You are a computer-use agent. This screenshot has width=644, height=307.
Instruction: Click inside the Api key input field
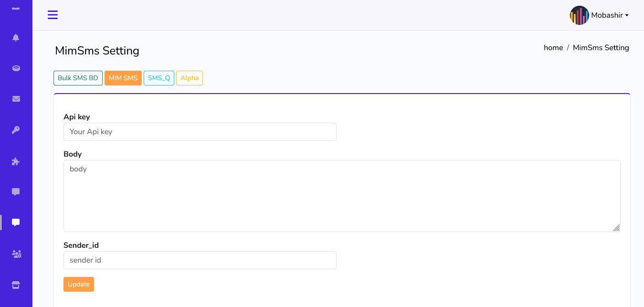[x=200, y=132]
